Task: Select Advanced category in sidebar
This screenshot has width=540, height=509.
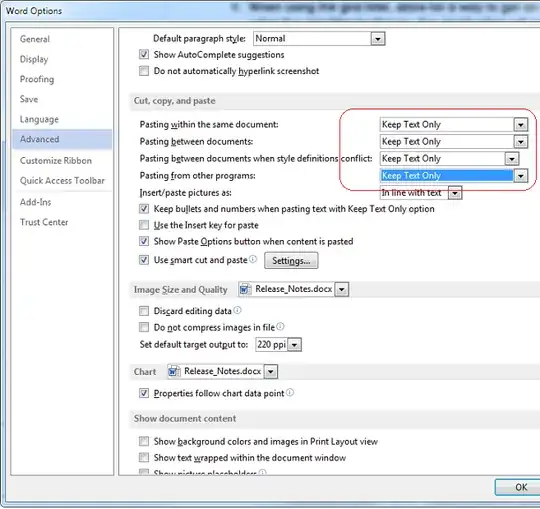Action: point(62,139)
